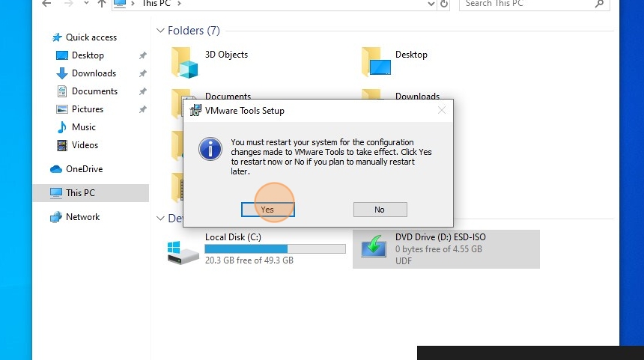Image resolution: width=644 pixels, height=360 pixels.
Task: Click the Documents page icon in sidebar
Action: [x=62, y=91]
